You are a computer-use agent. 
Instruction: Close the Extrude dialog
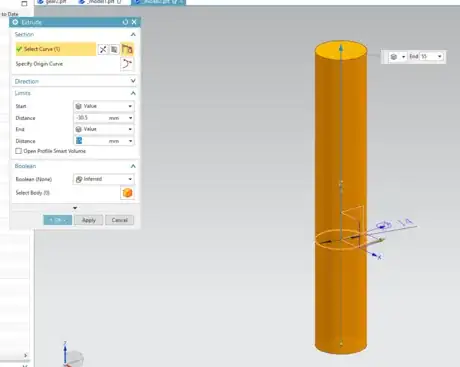(134, 22)
